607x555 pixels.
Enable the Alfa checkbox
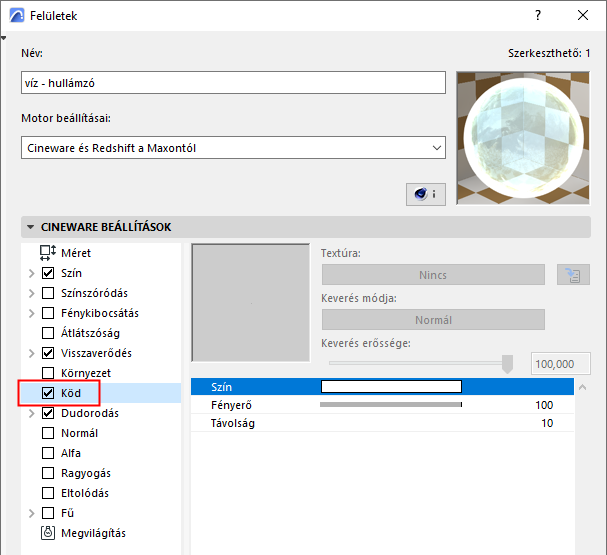pos(48,453)
